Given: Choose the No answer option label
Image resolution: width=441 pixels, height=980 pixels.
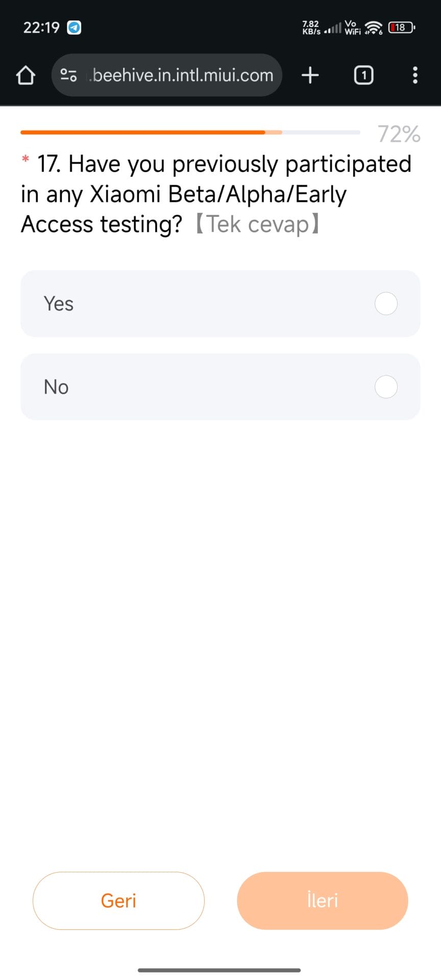Looking at the screenshot, I should 56,387.
